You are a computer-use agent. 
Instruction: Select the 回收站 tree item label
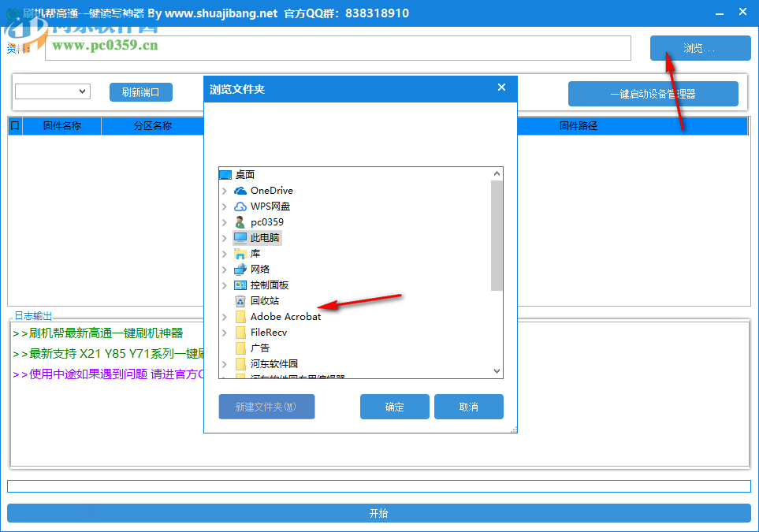264,301
